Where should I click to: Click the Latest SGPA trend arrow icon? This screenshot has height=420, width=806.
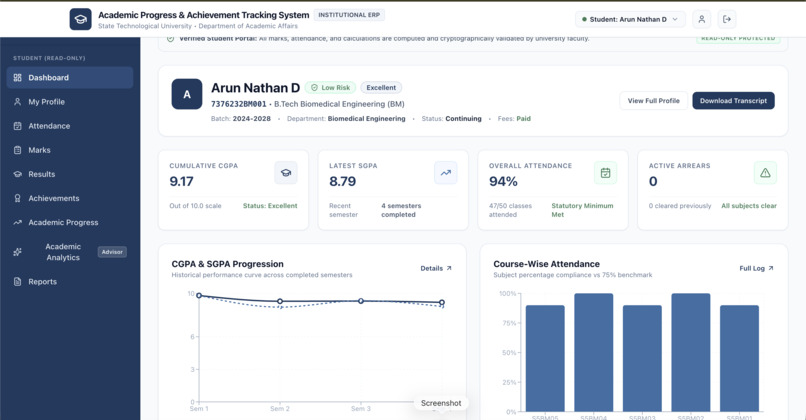[446, 173]
